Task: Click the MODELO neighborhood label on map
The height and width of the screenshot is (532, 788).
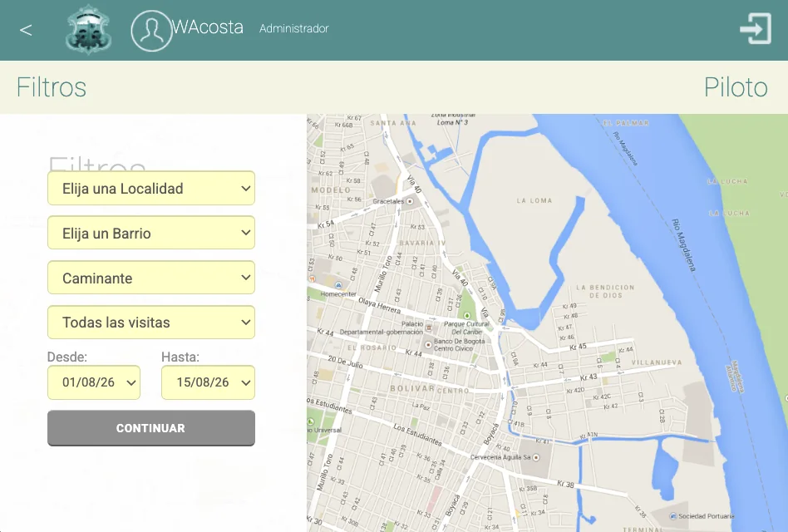Action: tap(331, 190)
